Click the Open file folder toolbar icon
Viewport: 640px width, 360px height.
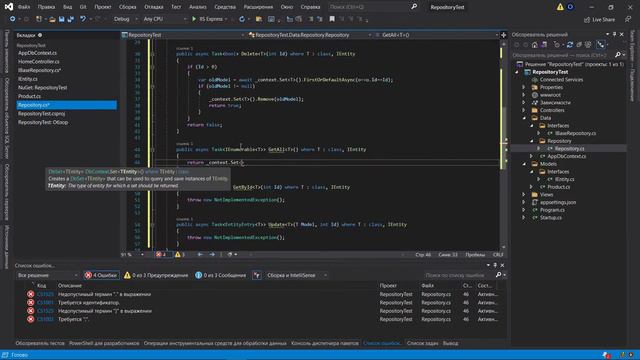point(52,19)
